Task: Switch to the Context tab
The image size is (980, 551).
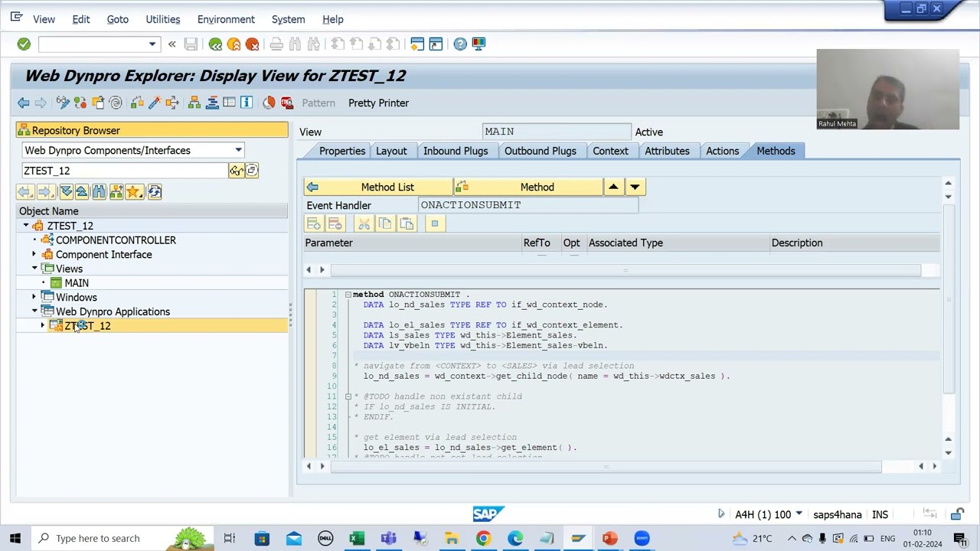Action: pyautogui.click(x=610, y=151)
